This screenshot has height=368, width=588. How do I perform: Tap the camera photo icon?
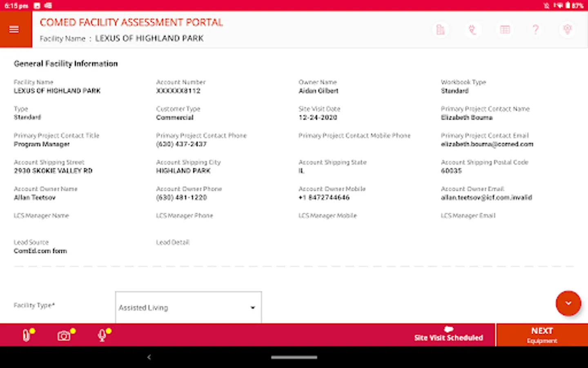pyautogui.click(x=64, y=335)
